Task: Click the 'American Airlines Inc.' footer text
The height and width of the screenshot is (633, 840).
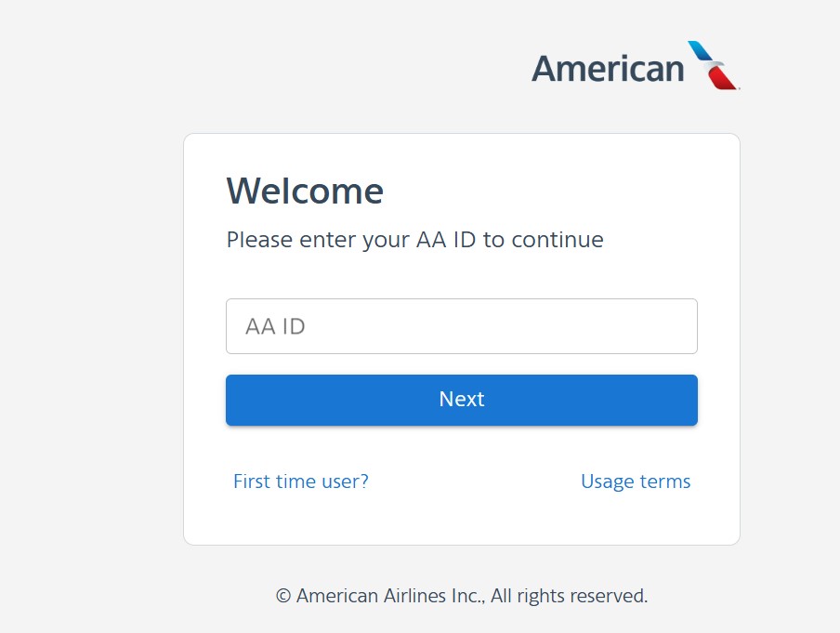Action: coord(390,596)
